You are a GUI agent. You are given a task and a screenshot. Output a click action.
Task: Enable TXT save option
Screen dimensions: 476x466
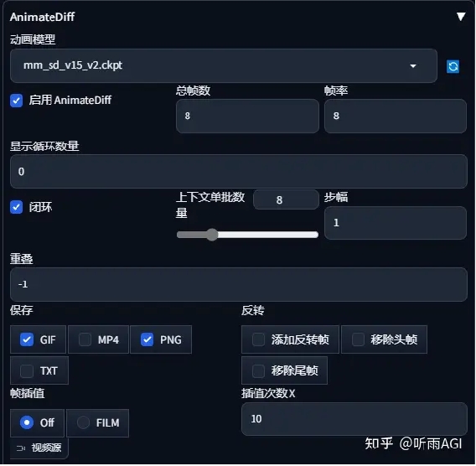(27, 370)
